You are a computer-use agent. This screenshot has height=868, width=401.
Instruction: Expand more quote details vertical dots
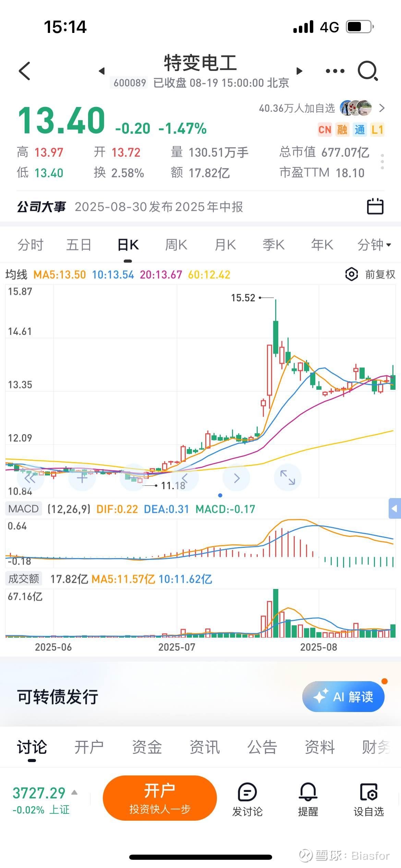pyautogui.click(x=382, y=161)
